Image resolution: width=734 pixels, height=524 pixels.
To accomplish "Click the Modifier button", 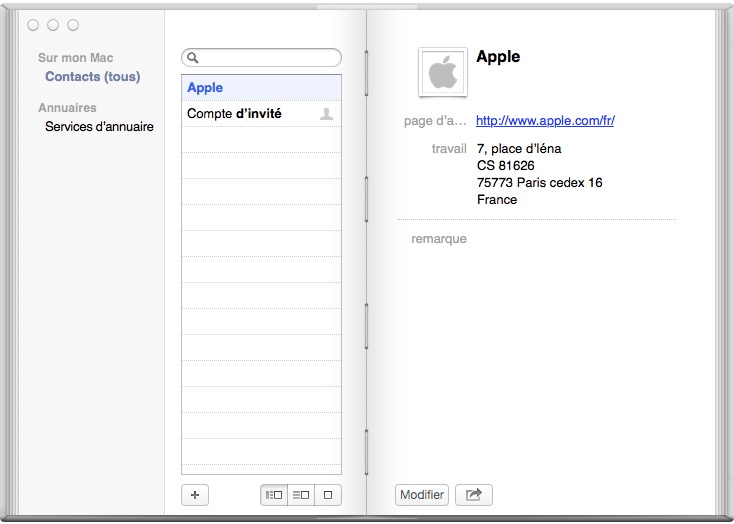I will pos(422,495).
